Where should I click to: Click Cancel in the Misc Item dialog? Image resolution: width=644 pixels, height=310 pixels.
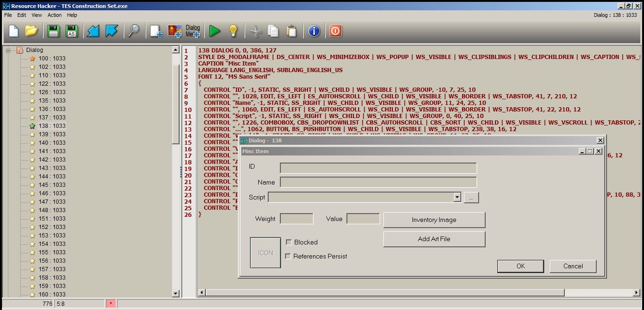(x=573, y=266)
